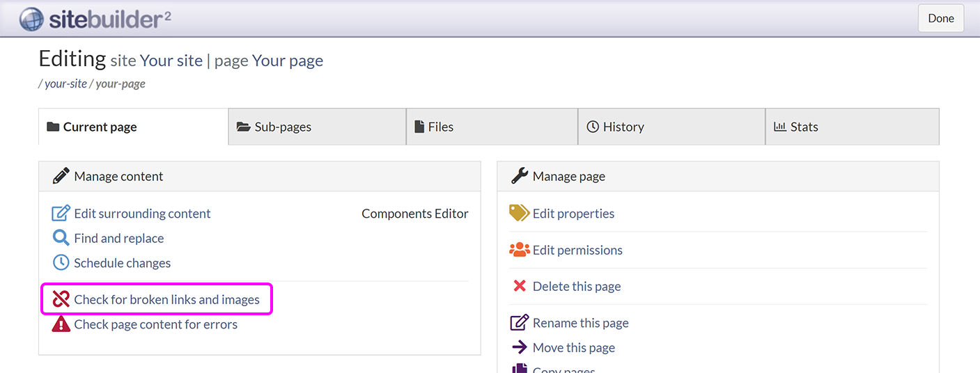The height and width of the screenshot is (373, 980).
Task: Click the pencil icon beside Edit surrounding content
Action: click(x=61, y=214)
